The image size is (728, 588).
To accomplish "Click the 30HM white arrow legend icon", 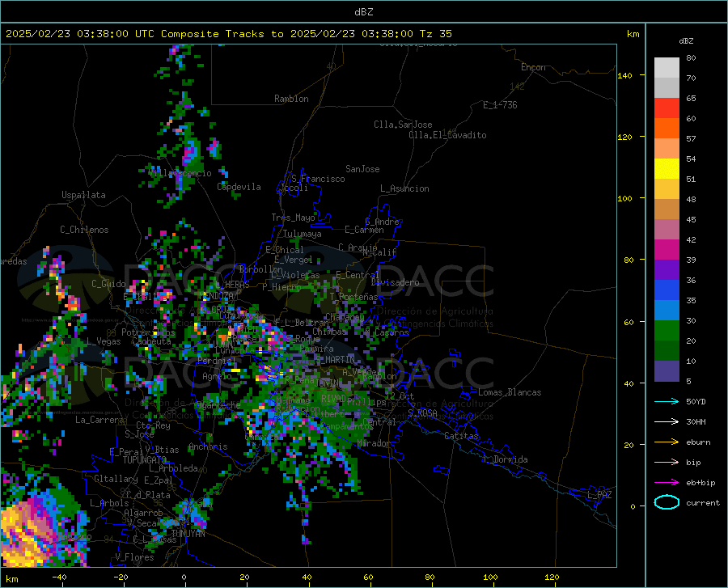I will pos(667,421).
